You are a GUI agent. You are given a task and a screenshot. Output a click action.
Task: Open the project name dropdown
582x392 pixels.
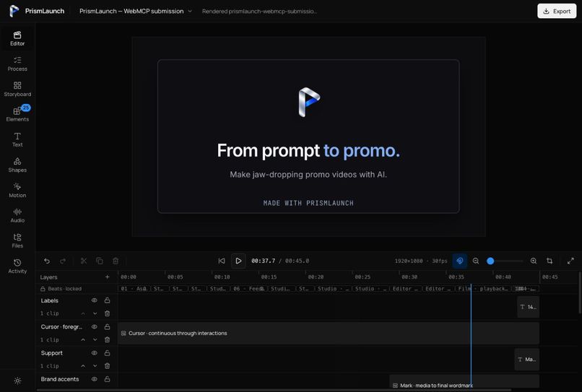(x=136, y=11)
